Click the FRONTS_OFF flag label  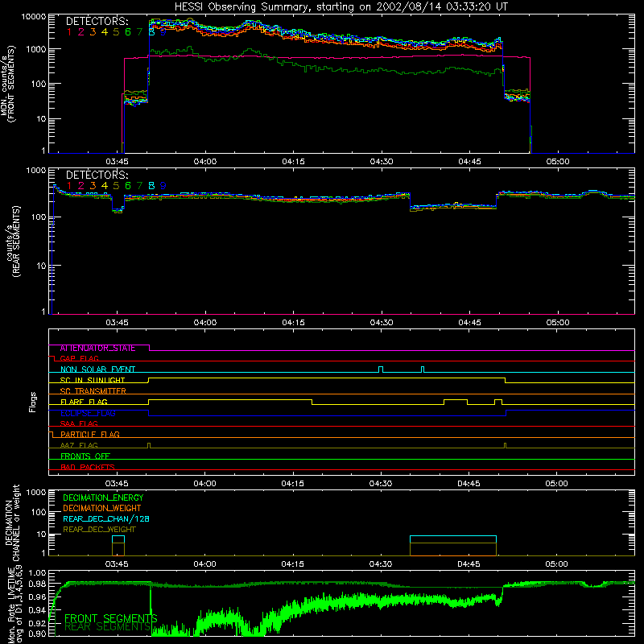[x=85, y=456]
